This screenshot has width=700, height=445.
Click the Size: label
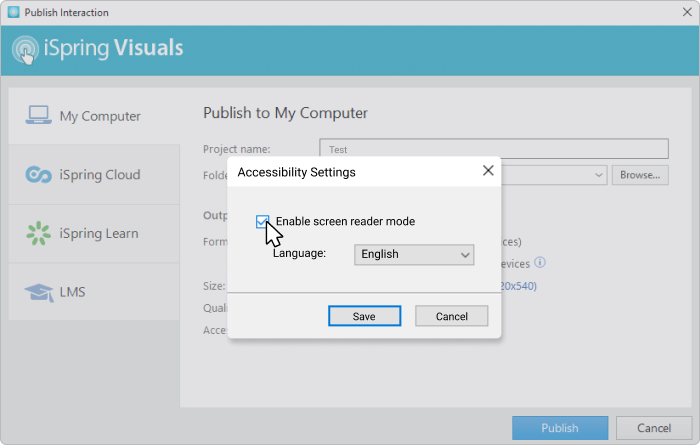[214, 286]
